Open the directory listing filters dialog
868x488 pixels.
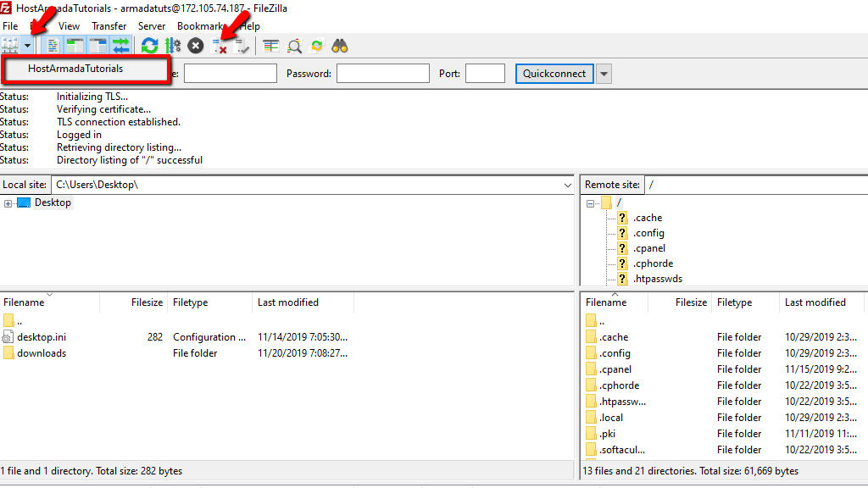tap(270, 46)
